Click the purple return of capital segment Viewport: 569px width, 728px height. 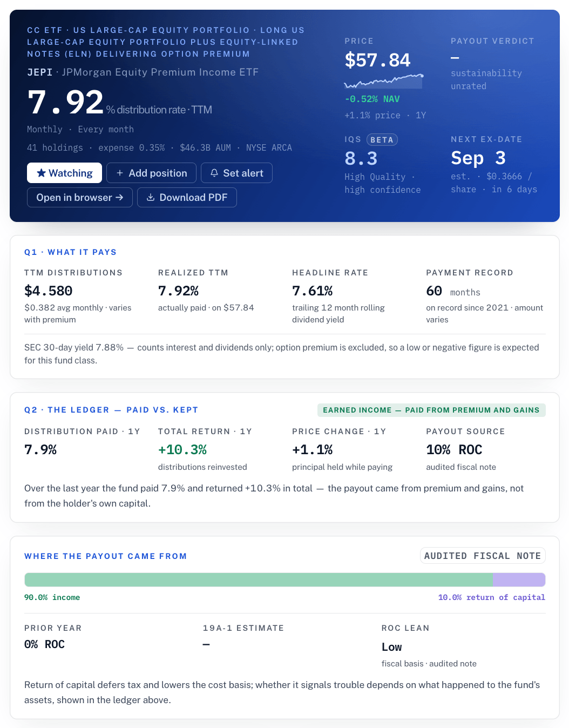tap(519, 580)
